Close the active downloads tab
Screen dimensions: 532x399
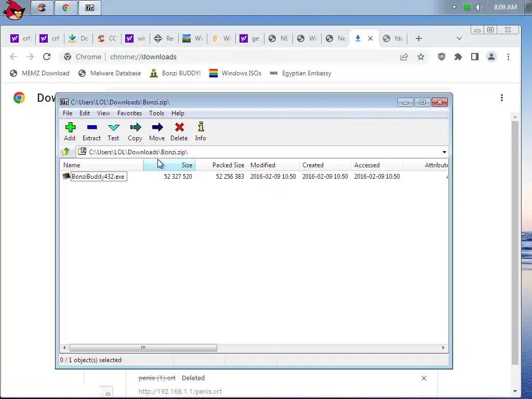370,38
